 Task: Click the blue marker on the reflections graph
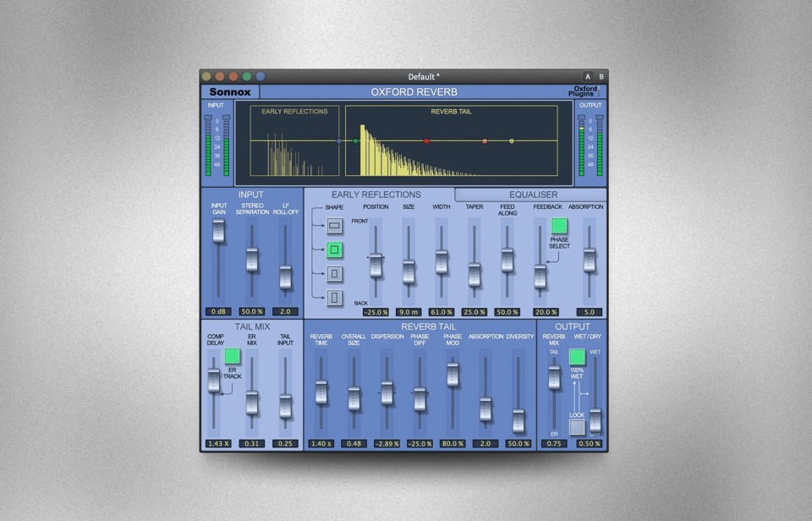pyautogui.click(x=339, y=141)
